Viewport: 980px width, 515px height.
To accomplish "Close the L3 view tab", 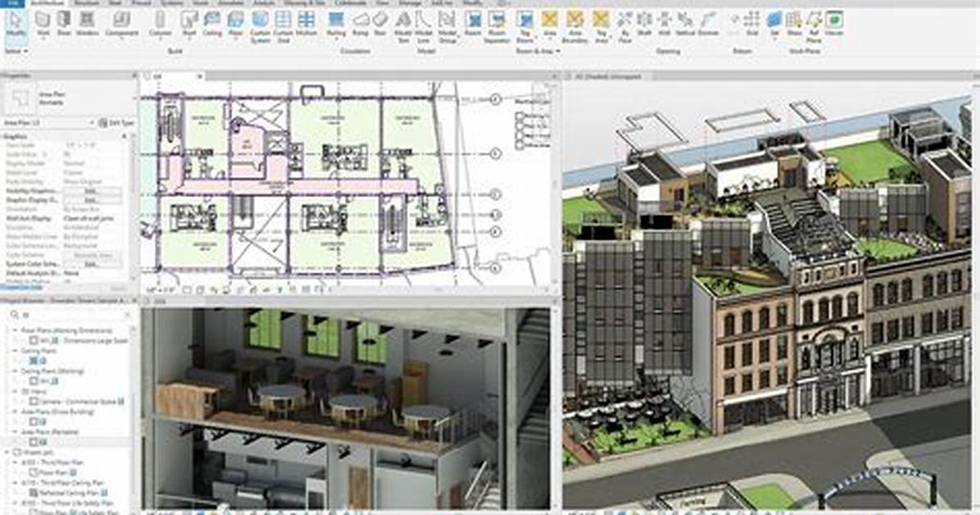I will [200, 76].
